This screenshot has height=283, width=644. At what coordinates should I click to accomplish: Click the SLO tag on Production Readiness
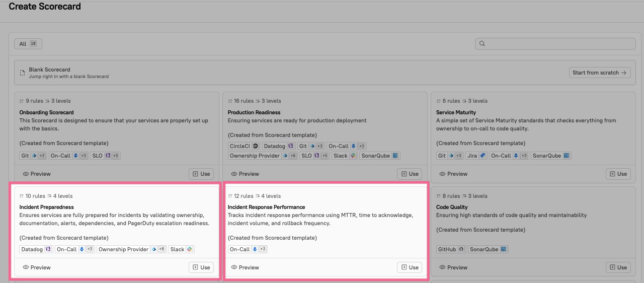click(315, 156)
